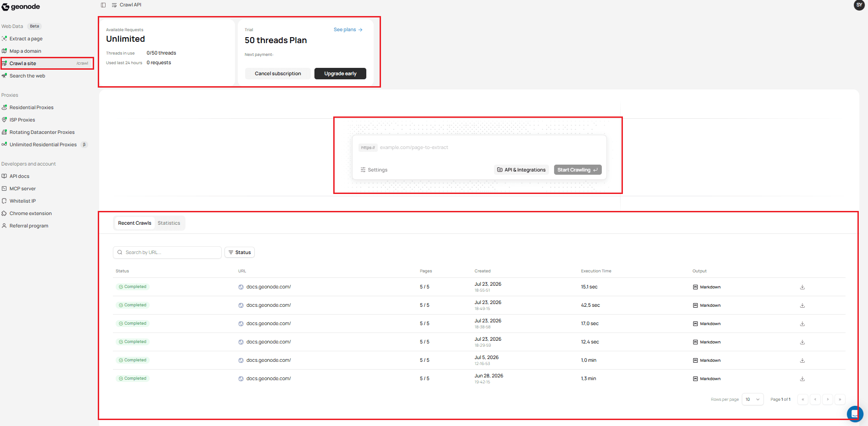Click Start Crawling button
The image size is (868, 426).
[x=577, y=170]
